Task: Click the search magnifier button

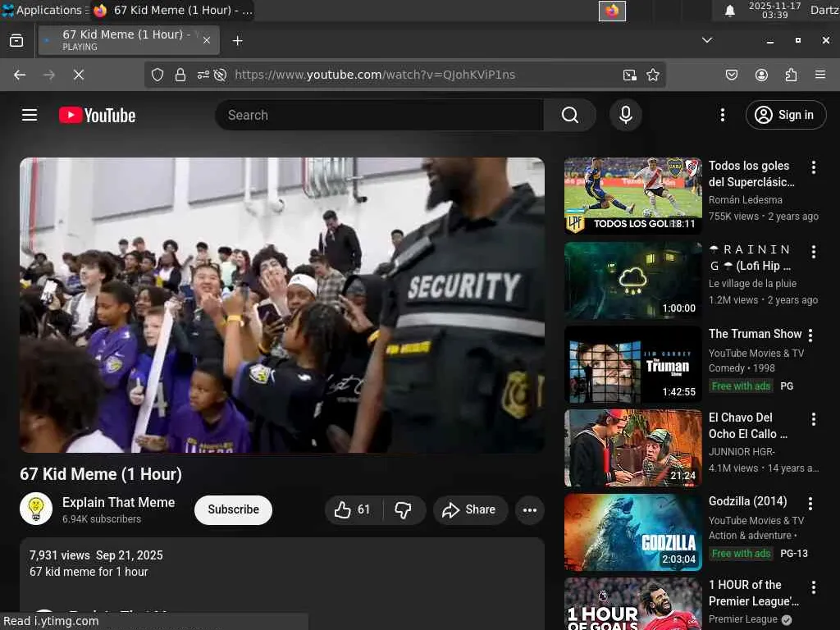Action: click(570, 115)
